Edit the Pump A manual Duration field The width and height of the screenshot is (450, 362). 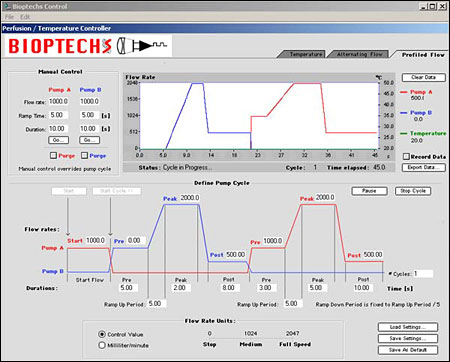(x=59, y=129)
